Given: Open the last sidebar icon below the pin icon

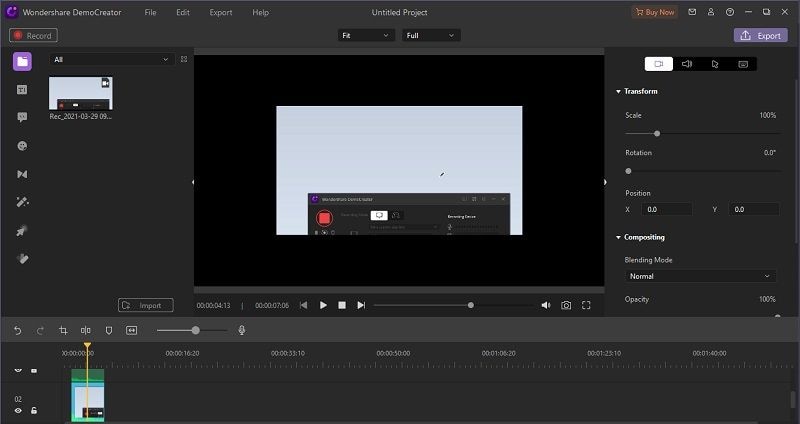Looking at the screenshot, I should pos(22,259).
